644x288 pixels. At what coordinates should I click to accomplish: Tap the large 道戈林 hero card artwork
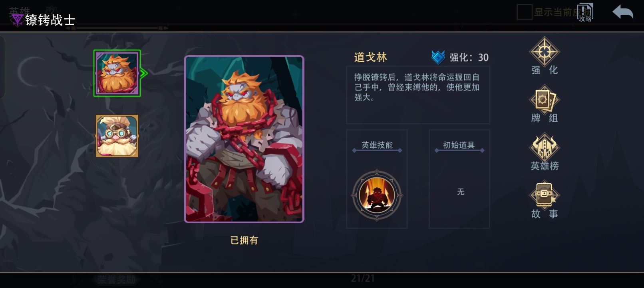tap(244, 139)
